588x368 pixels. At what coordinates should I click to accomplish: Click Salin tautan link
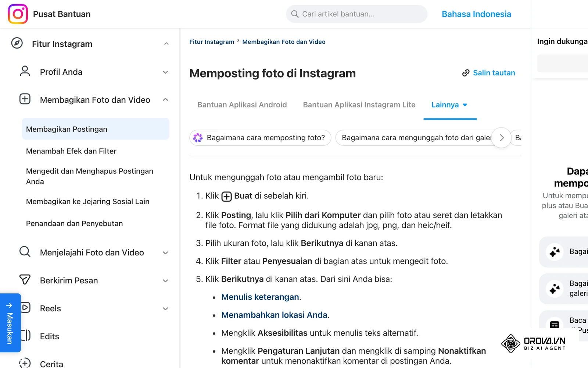click(x=494, y=73)
